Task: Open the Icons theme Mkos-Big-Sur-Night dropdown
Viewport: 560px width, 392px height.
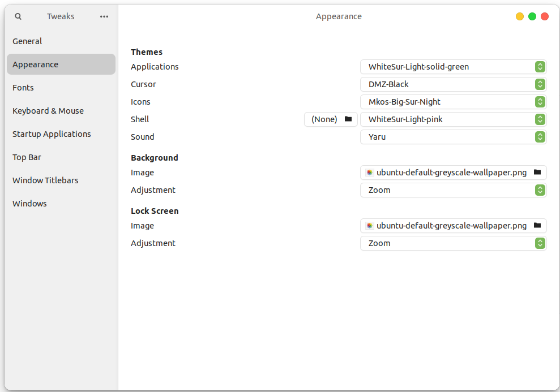Action: pos(453,102)
